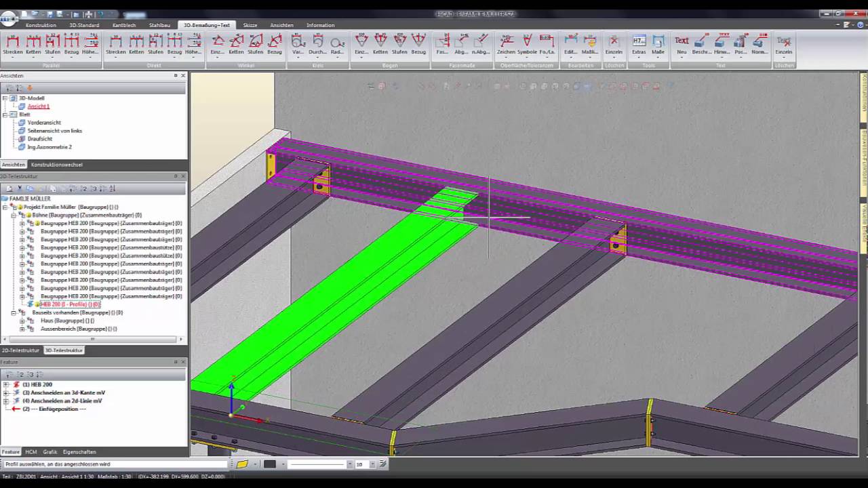The image size is (868, 488).
Task: Switch to Konstruktionswechsel panel tab
Action: click(x=57, y=165)
